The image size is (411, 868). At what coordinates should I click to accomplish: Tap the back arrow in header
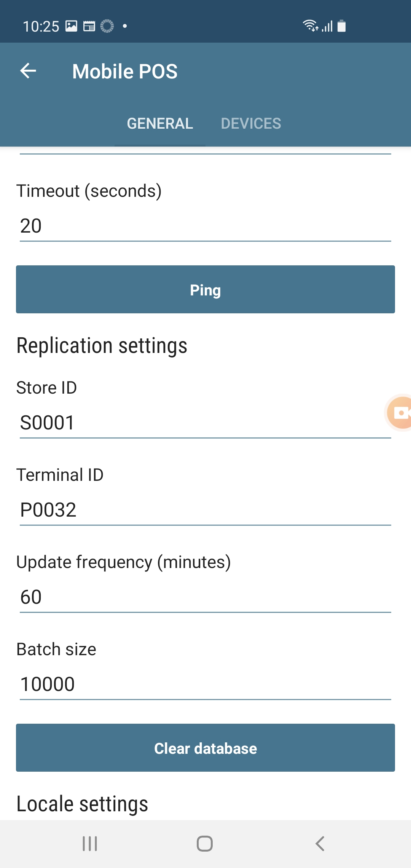28,71
